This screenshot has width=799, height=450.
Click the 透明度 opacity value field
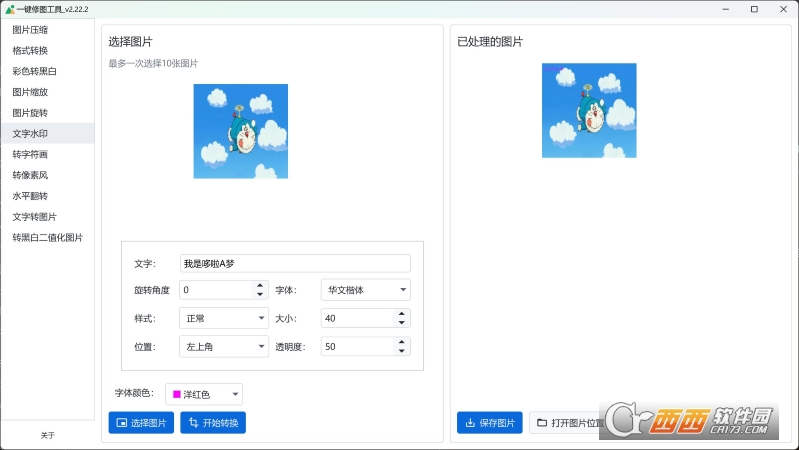tap(358, 347)
